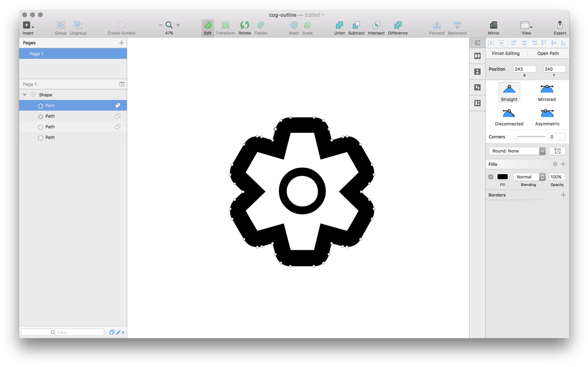This screenshot has height=367, width=588.
Task: Click the person-shaped plugin icon in side strip
Action: (x=477, y=71)
